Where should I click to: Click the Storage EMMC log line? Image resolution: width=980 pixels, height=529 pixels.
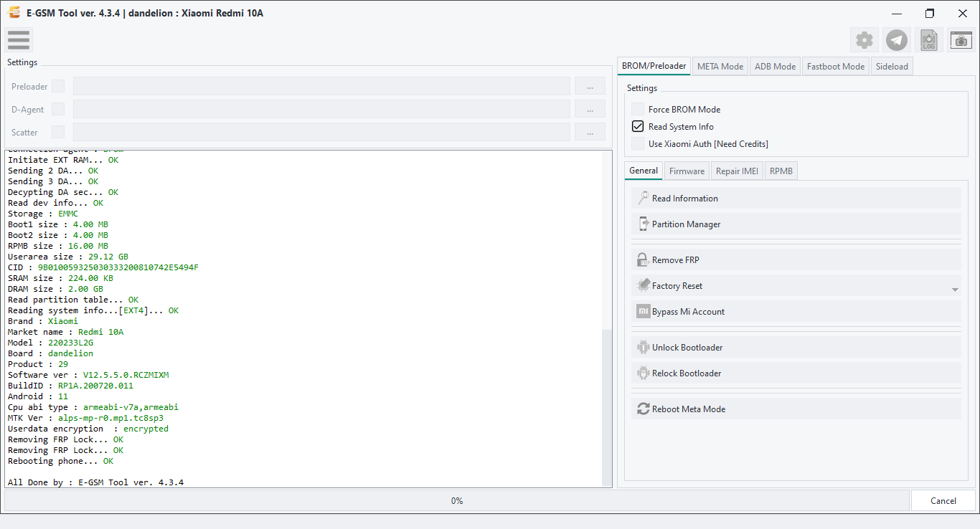click(43, 214)
